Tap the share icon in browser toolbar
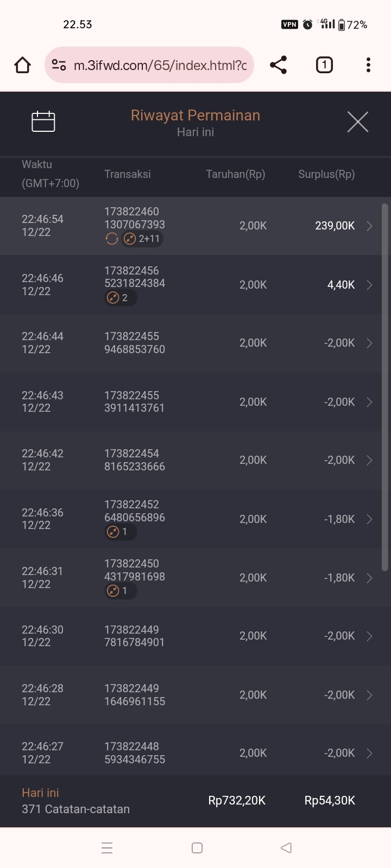 [x=278, y=65]
